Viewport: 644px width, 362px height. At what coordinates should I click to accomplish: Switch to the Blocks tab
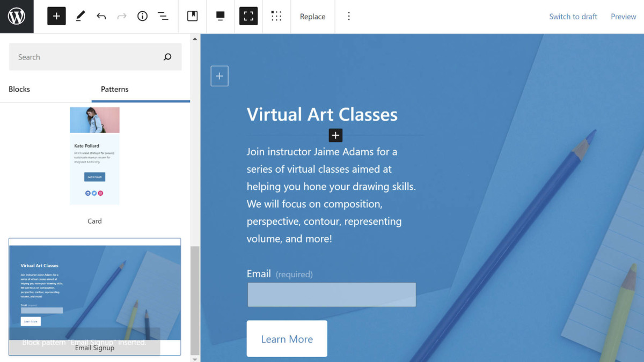pyautogui.click(x=19, y=89)
